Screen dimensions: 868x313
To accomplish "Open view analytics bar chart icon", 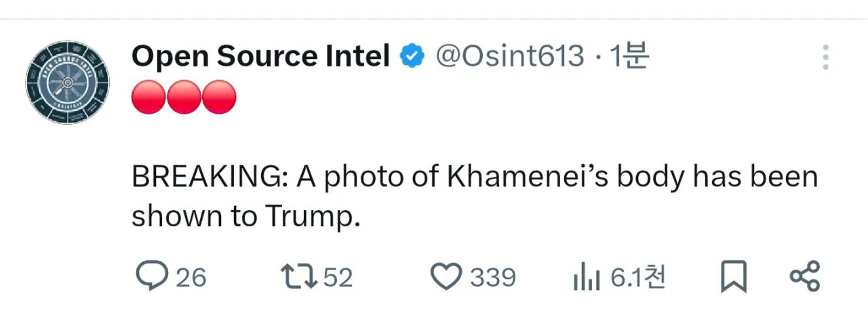I will (585, 277).
